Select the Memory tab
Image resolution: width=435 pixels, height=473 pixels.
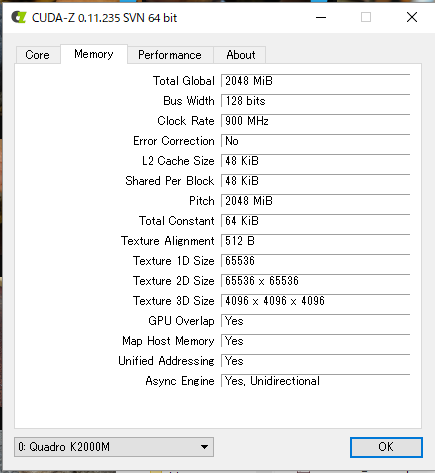94,54
